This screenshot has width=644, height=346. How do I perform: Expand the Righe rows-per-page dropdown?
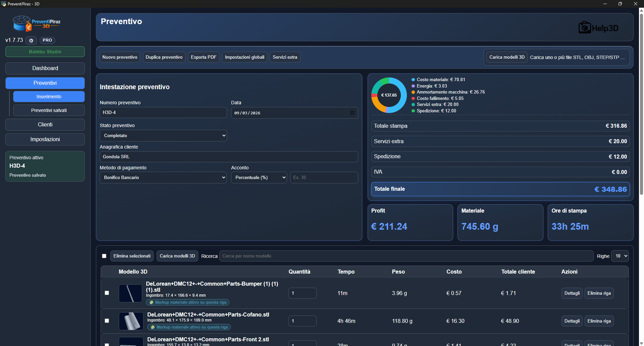tap(620, 256)
